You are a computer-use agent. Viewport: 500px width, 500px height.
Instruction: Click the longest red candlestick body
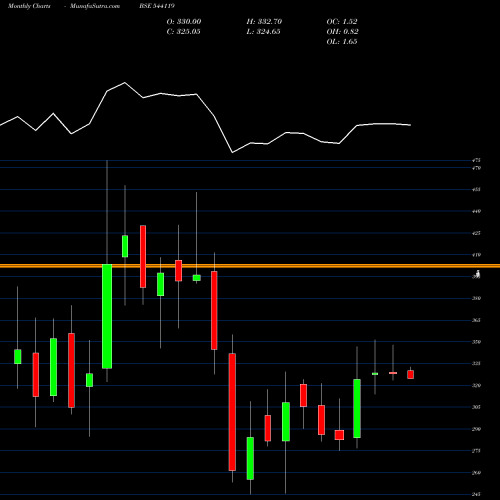pos(232,412)
